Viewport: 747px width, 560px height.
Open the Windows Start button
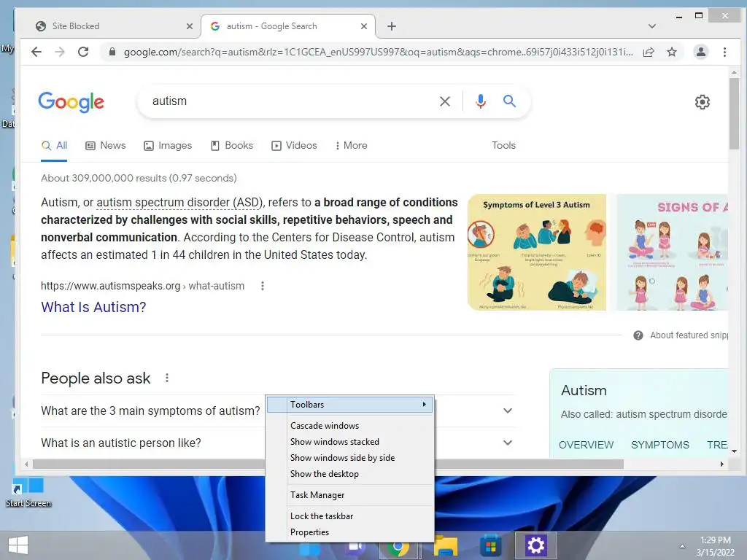[x=18, y=545]
